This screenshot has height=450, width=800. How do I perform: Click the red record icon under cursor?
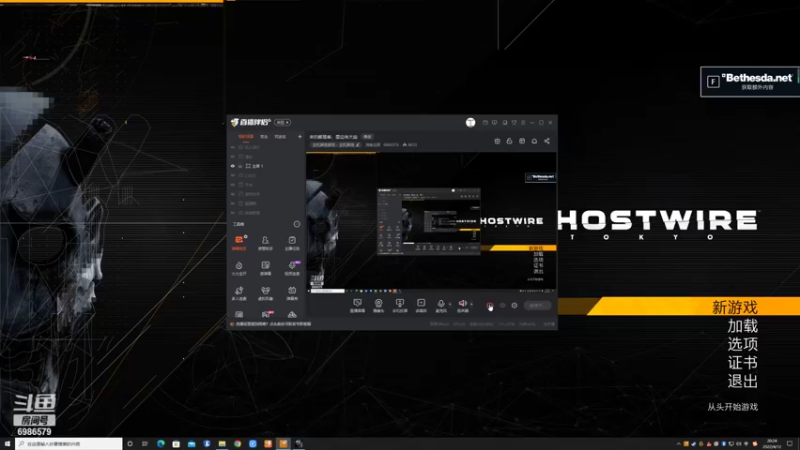click(489, 305)
